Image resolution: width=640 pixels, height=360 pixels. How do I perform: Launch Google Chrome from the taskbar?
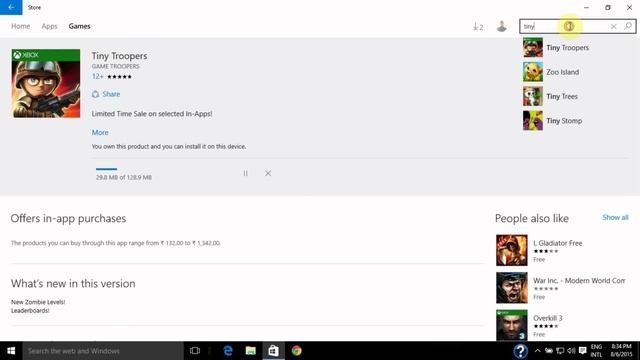click(x=297, y=351)
